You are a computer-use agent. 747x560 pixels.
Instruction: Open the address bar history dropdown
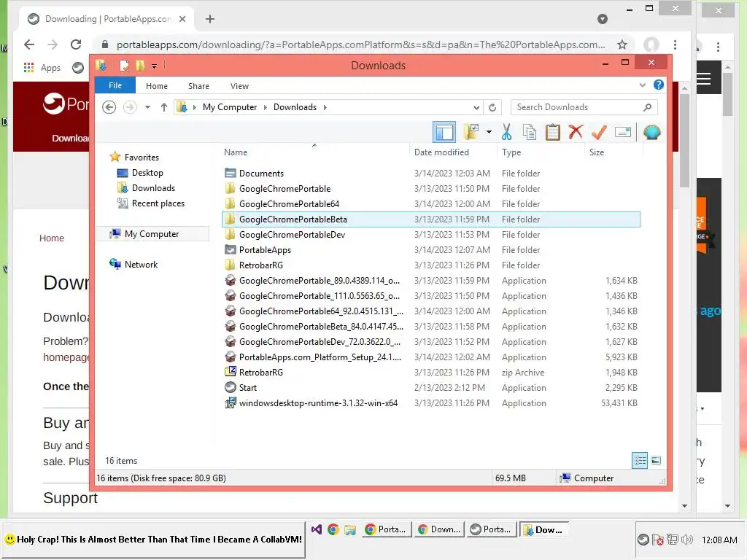point(476,107)
